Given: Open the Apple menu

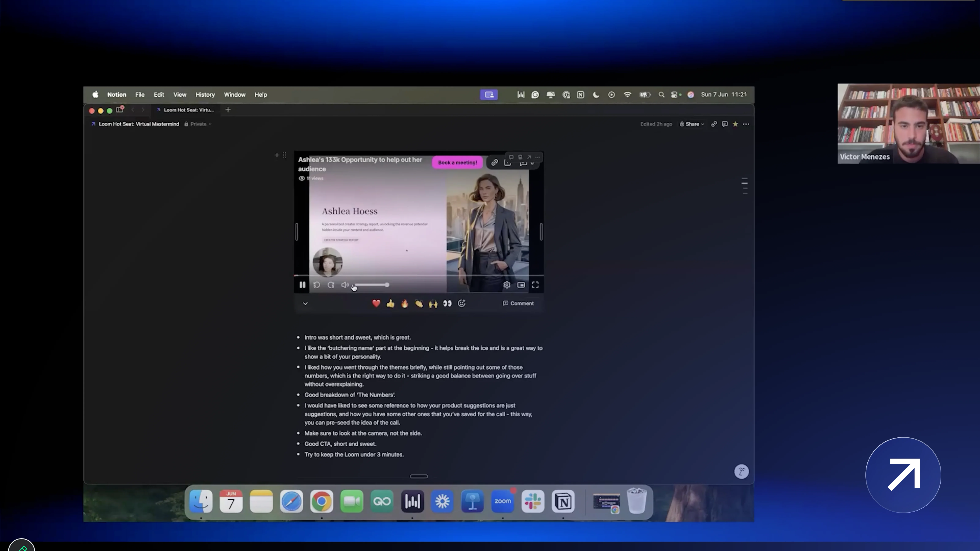Looking at the screenshot, I should point(95,95).
